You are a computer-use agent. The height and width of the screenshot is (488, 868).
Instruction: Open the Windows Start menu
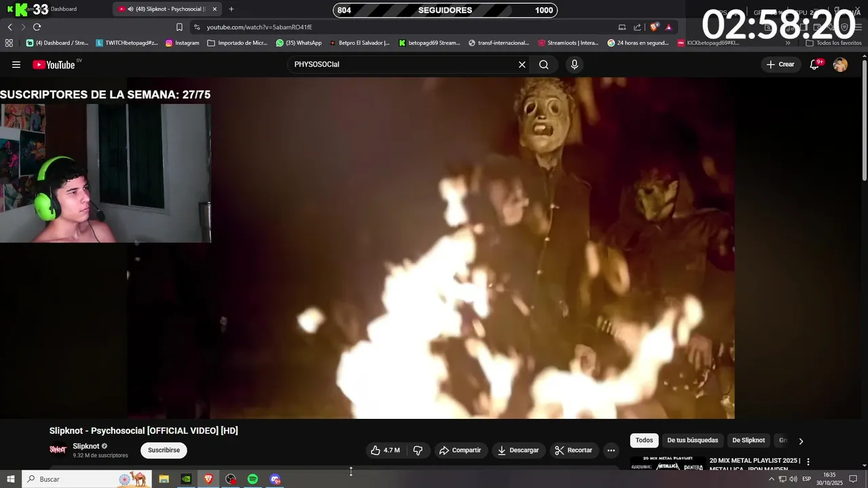tap(10, 479)
